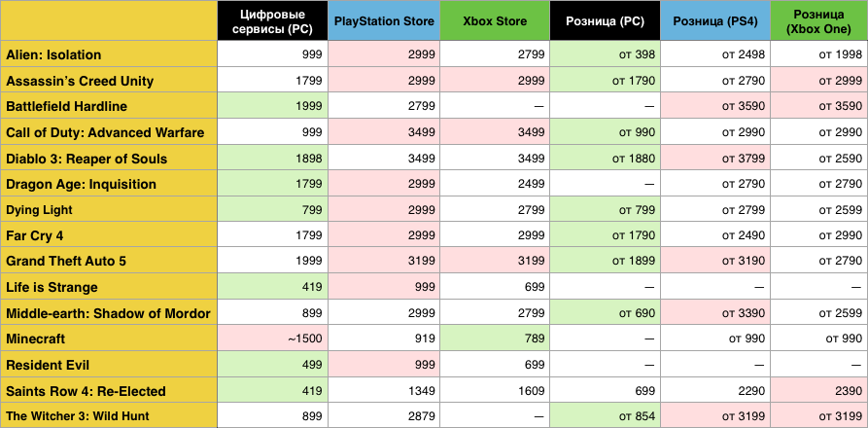Select the 789 Xbox Store price cell
The width and height of the screenshot is (868, 428).
pyautogui.click(x=494, y=339)
